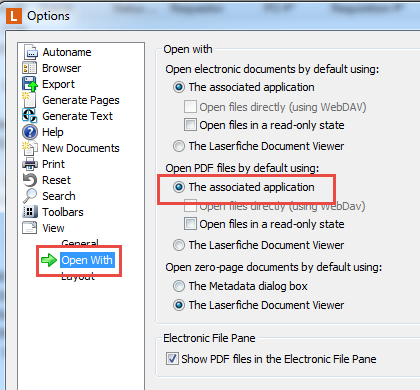Viewport: 420px width, 390px height.
Task: Enable read-only state for electronic documents
Action: 190,125
